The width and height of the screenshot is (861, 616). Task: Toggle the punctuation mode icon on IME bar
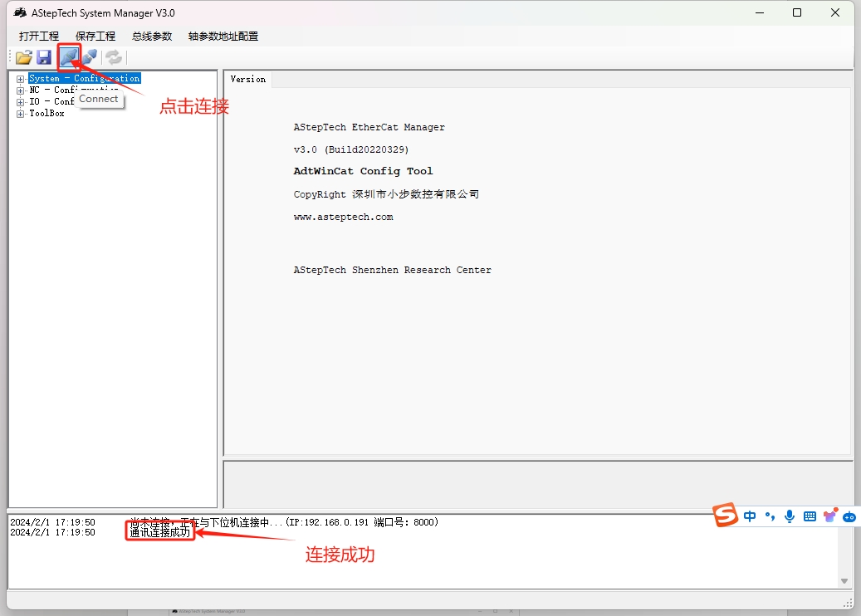tap(770, 516)
